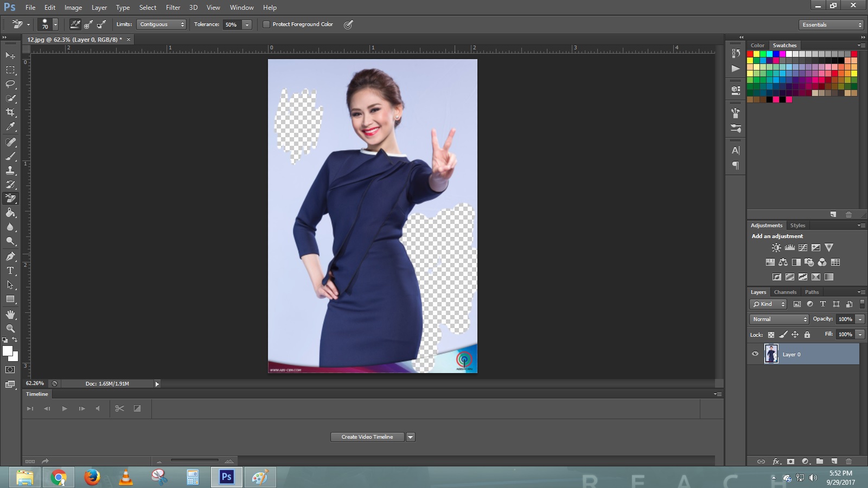Expand the Essentials workspace selector
This screenshot has height=488, width=868.
click(830, 24)
